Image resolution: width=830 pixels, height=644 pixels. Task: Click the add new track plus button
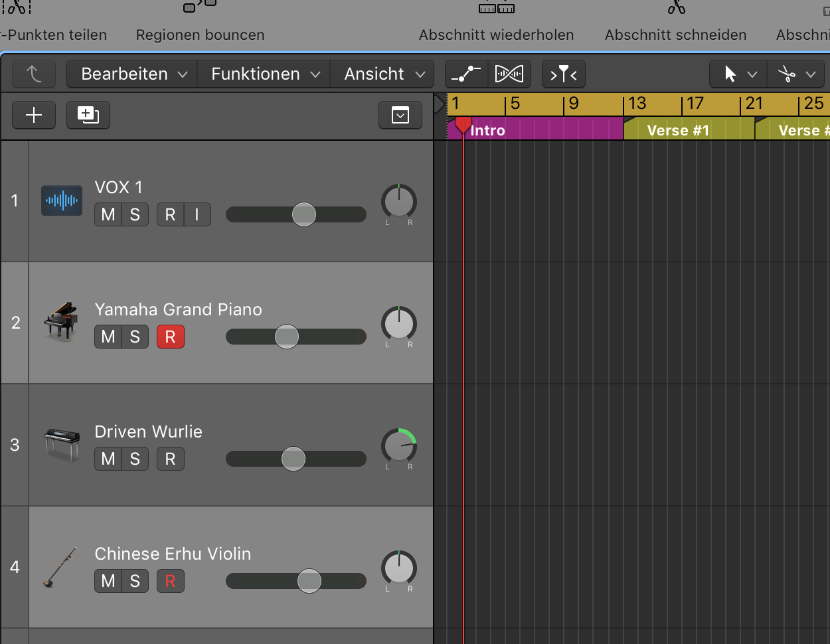(x=34, y=116)
